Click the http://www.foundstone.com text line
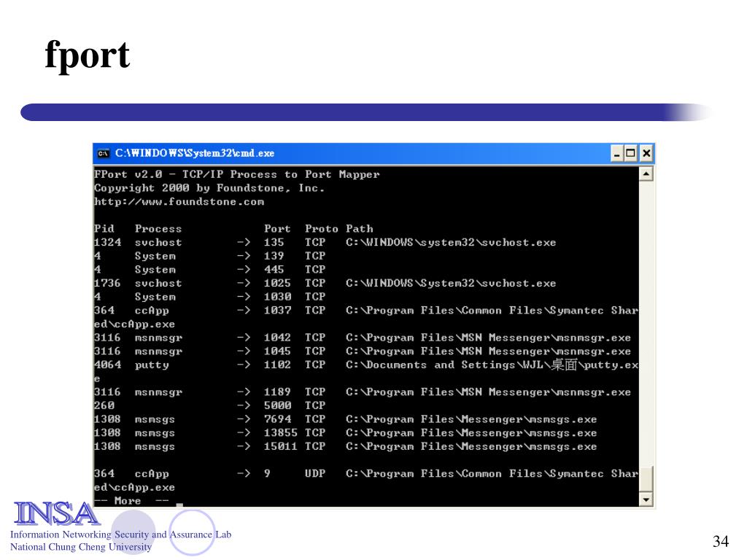The width and height of the screenshot is (747, 560). (179, 202)
